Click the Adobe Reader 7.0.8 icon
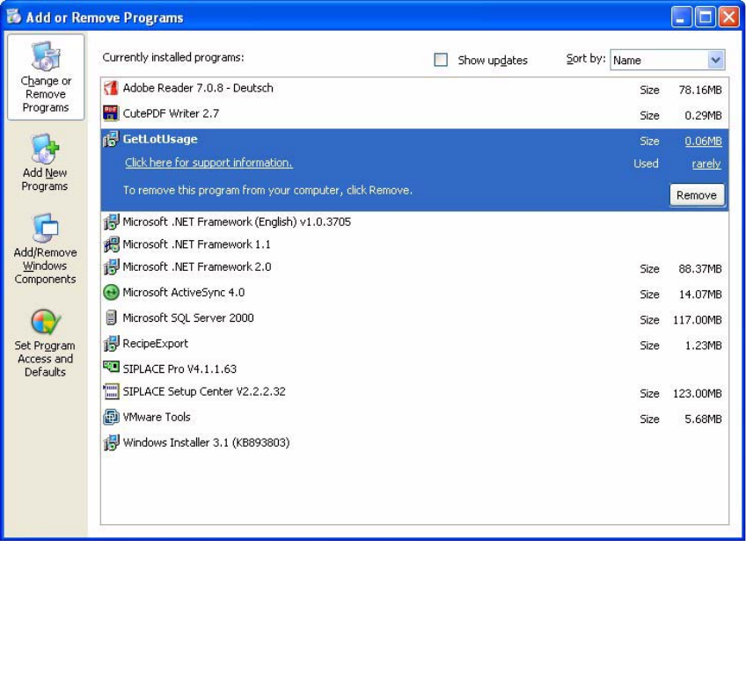The height and width of the screenshot is (700, 746). 111,88
